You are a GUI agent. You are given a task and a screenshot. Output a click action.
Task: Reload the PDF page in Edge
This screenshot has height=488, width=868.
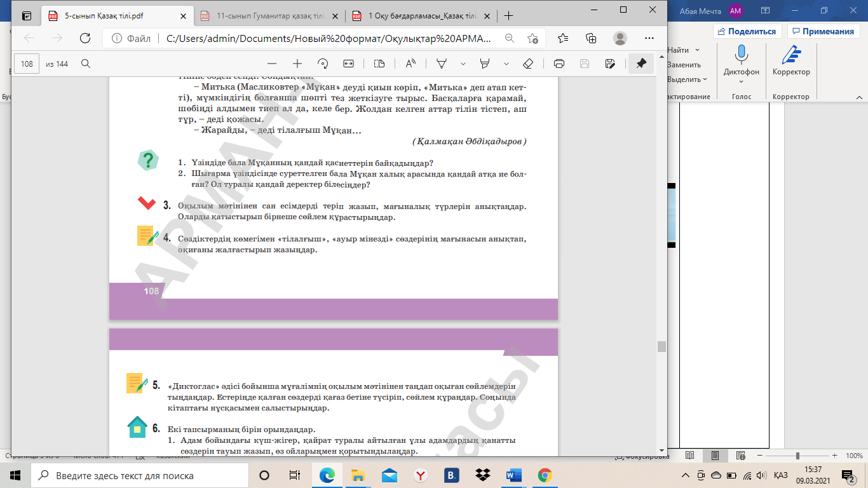(x=85, y=38)
